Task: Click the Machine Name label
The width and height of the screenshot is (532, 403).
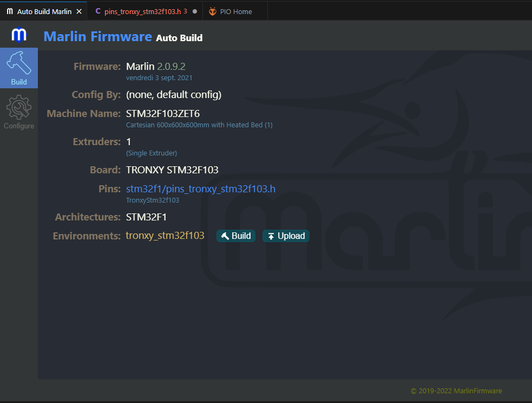Action: tap(83, 113)
